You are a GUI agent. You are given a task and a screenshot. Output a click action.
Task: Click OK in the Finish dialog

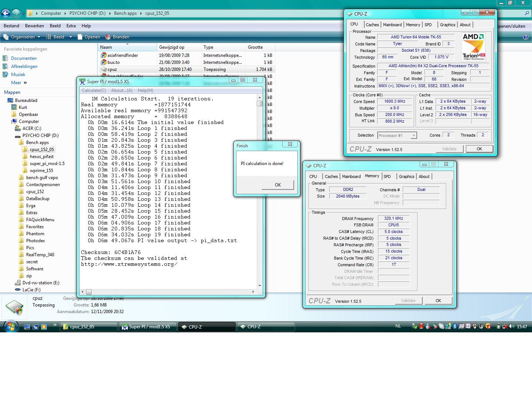278,185
